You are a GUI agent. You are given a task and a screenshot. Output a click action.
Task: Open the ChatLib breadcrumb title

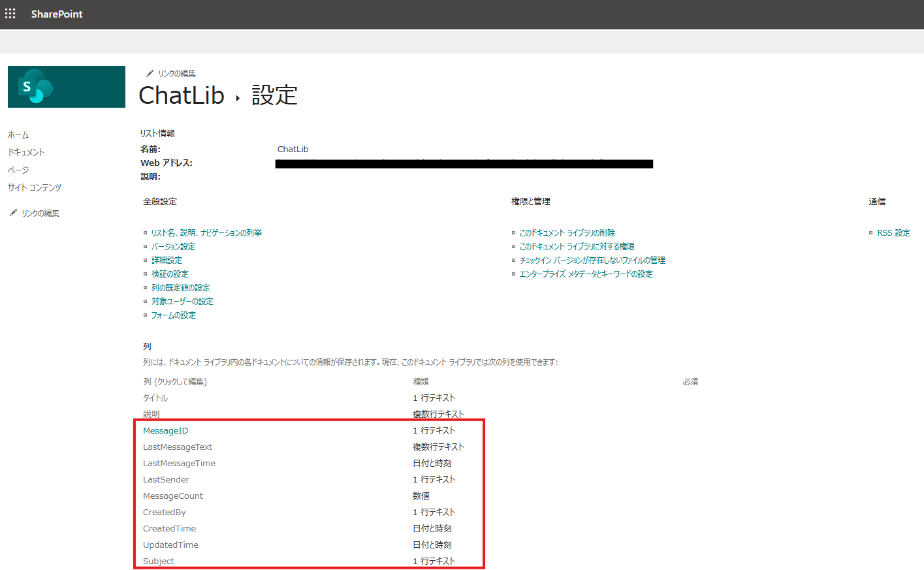click(182, 95)
